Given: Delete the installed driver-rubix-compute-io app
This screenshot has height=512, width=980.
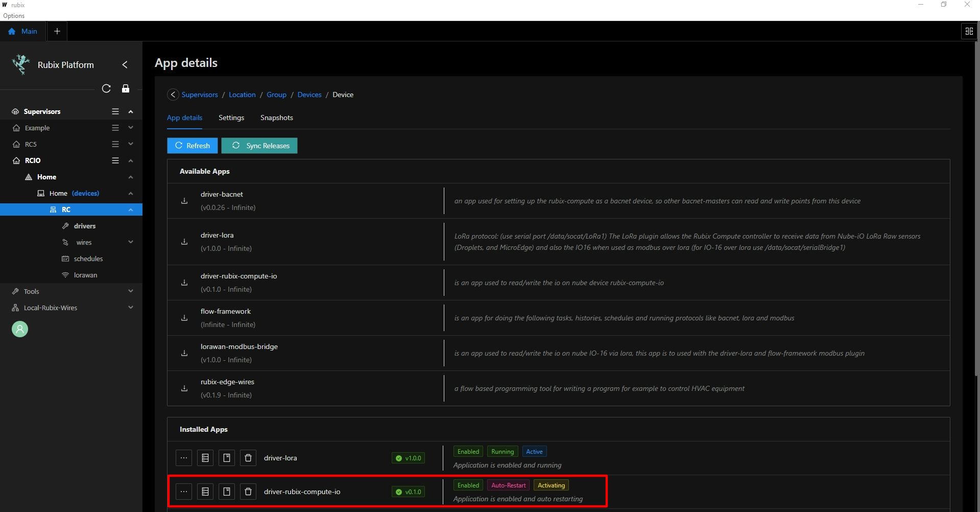Looking at the screenshot, I should click(x=248, y=492).
